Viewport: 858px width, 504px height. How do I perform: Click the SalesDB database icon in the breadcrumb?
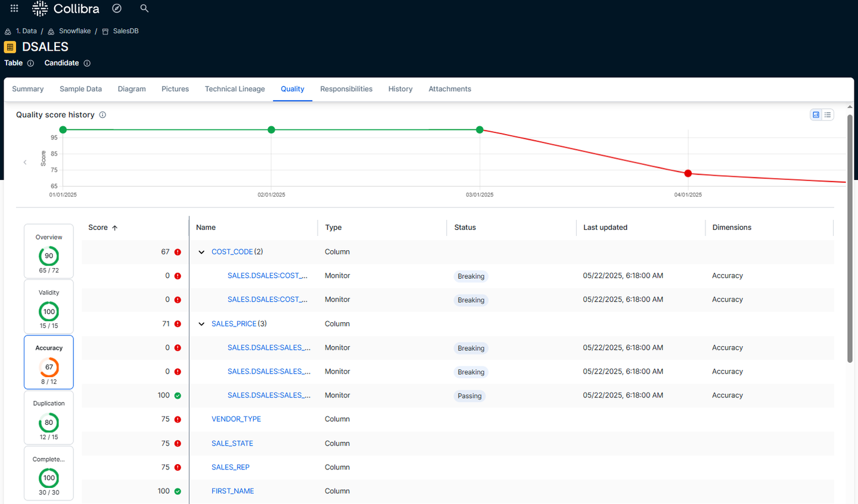pos(105,30)
